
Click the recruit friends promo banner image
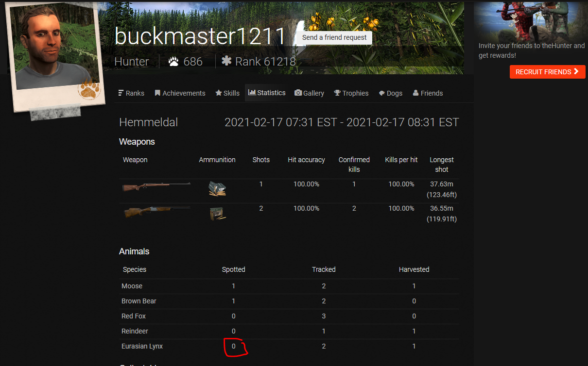pyautogui.click(x=531, y=19)
